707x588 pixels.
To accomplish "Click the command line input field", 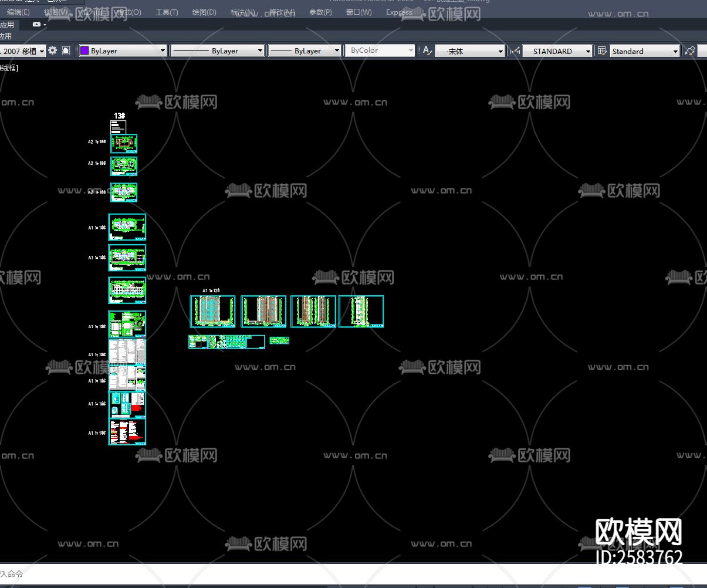I will coord(352,573).
